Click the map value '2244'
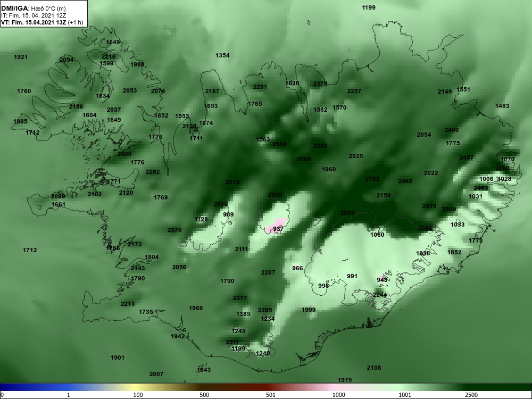The width and height of the screenshot is (532, 399). click(x=380, y=295)
